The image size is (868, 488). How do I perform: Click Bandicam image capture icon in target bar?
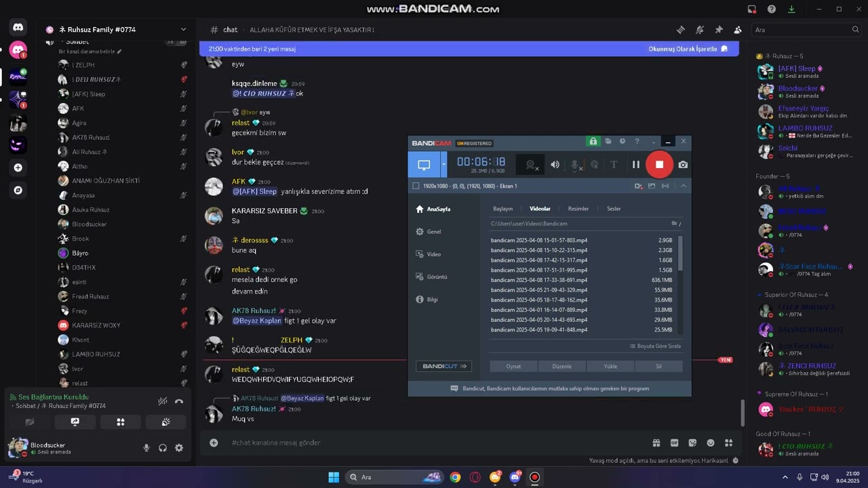click(652, 186)
